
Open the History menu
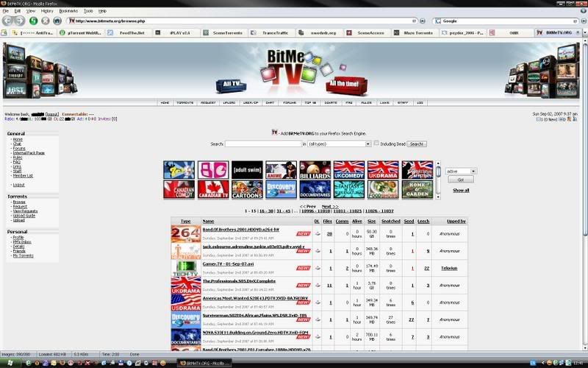pyautogui.click(x=47, y=11)
